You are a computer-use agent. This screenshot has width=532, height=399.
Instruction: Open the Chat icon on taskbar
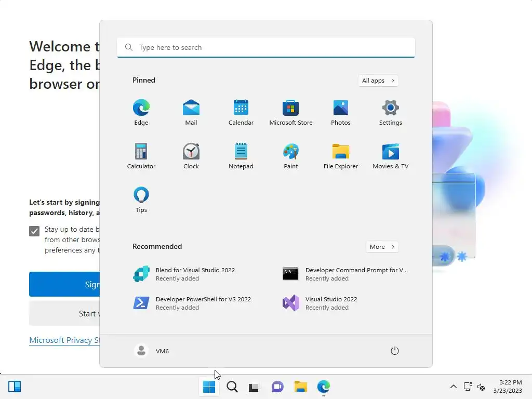click(x=277, y=387)
